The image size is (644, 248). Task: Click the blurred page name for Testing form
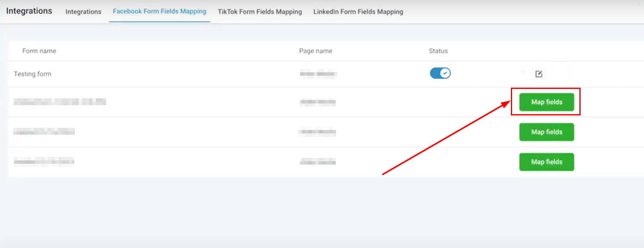(318, 74)
